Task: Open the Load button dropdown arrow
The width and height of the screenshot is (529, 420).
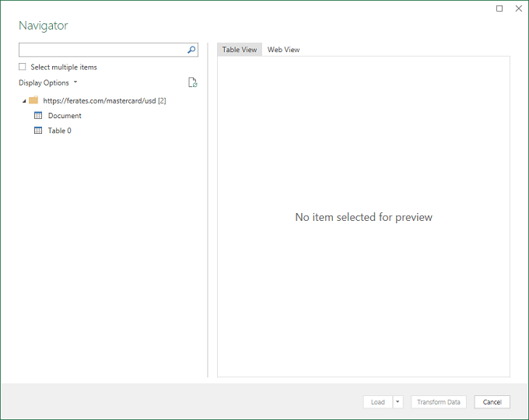Action: point(398,402)
